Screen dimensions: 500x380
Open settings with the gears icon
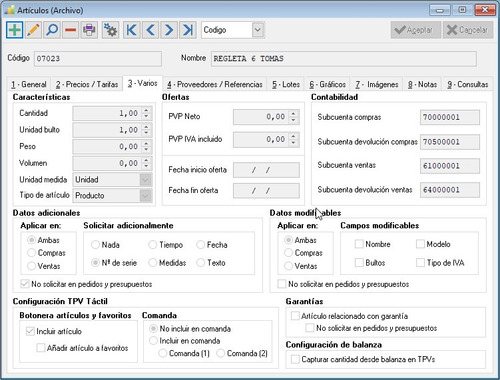[110, 30]
